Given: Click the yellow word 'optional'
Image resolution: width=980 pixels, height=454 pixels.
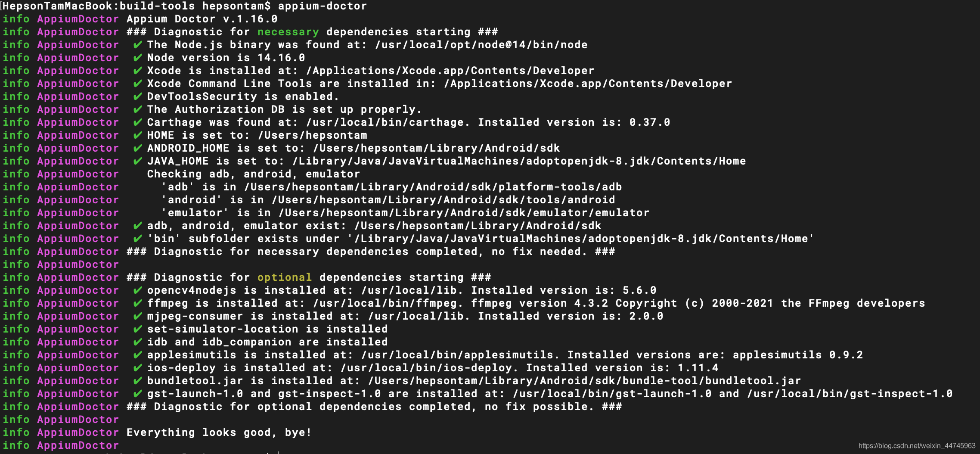Looking at the screenshot, I should click(285, 278).
